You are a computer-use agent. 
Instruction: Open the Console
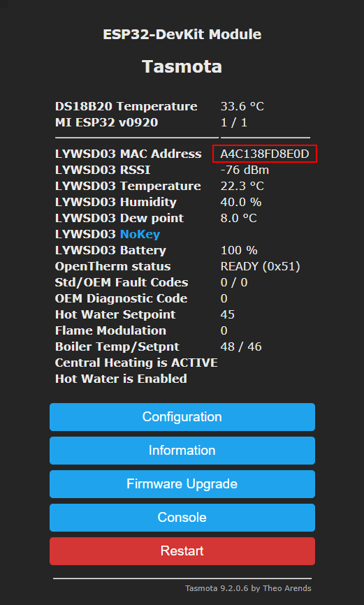[182, 518]
